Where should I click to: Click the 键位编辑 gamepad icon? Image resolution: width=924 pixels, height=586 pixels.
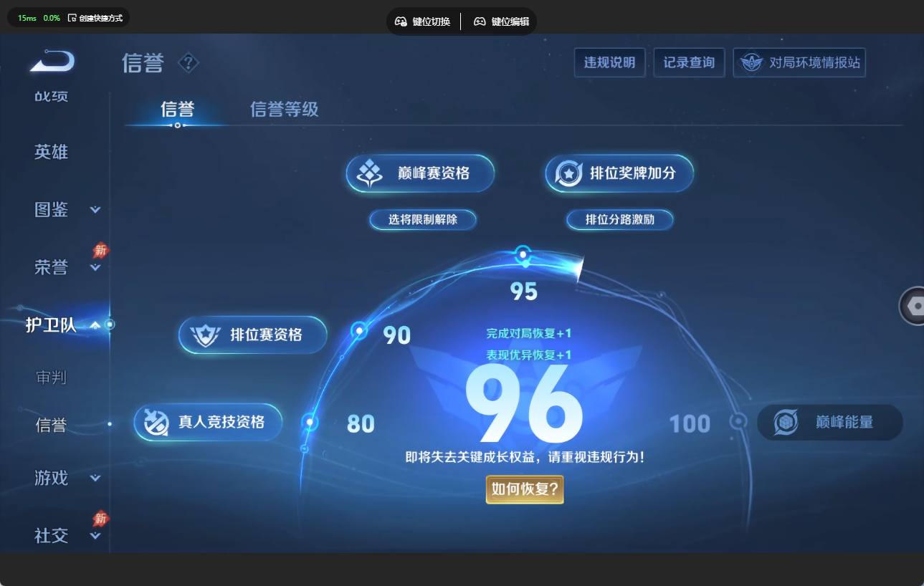480,21
